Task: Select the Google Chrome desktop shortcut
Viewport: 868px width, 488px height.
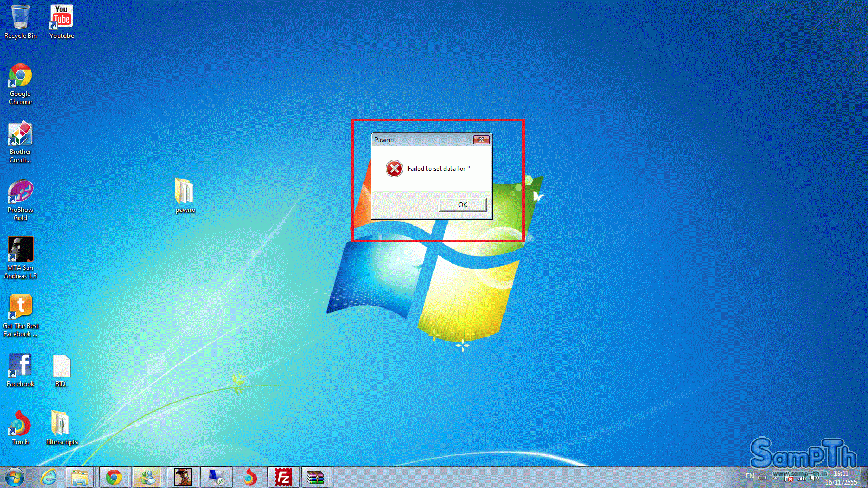Action: (20, 85)
